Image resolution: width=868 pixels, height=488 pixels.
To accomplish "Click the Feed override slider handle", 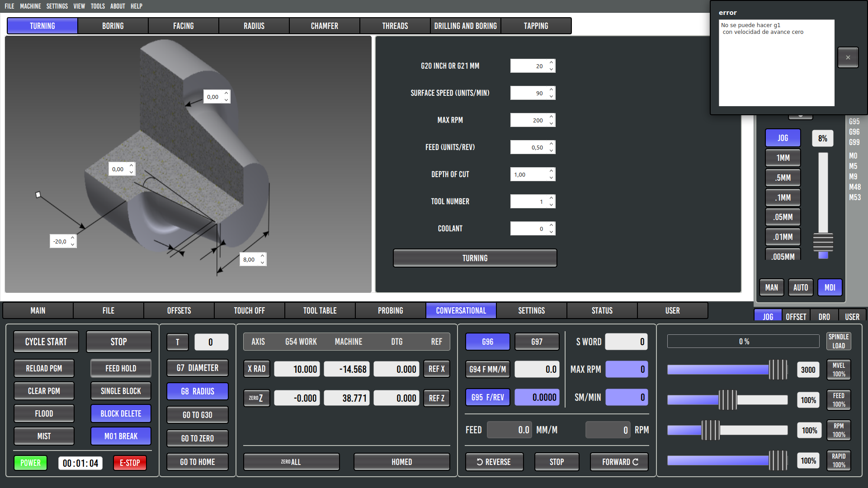I will coord(727,400).
